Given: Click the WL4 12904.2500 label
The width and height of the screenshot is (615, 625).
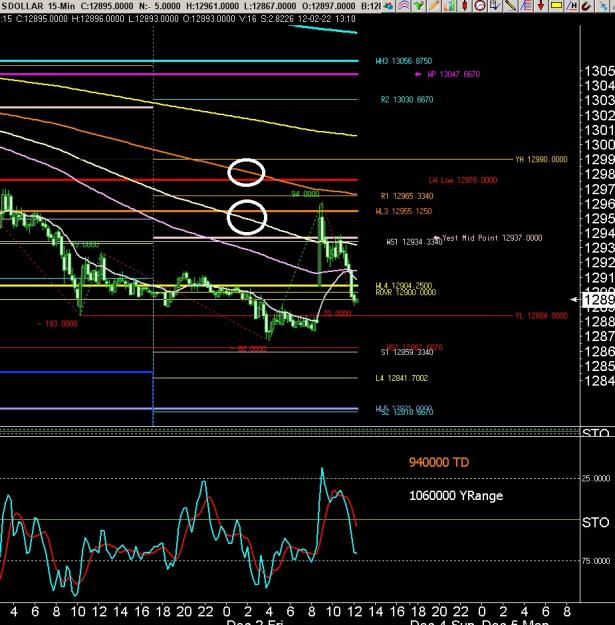Looking at the screenshot, I should tap(404, 285).
